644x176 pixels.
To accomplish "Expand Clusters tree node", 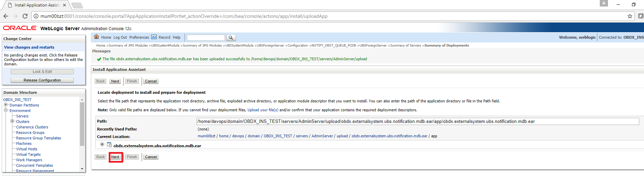I will click(12, 121).
